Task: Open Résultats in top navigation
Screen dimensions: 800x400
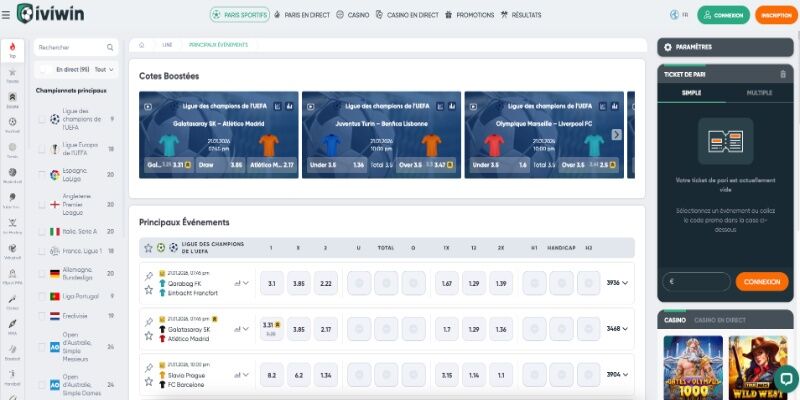Action: [x=521, y=15]
